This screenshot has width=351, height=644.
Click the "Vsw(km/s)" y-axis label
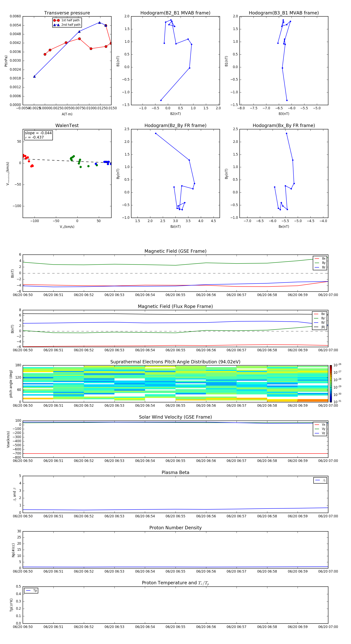tap(8, 439)
